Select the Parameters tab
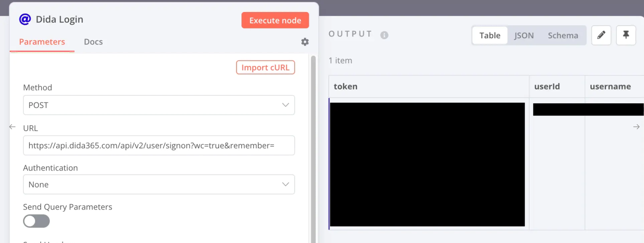The width and height of the screenshot is (644, 243). (x=42, y=42)
